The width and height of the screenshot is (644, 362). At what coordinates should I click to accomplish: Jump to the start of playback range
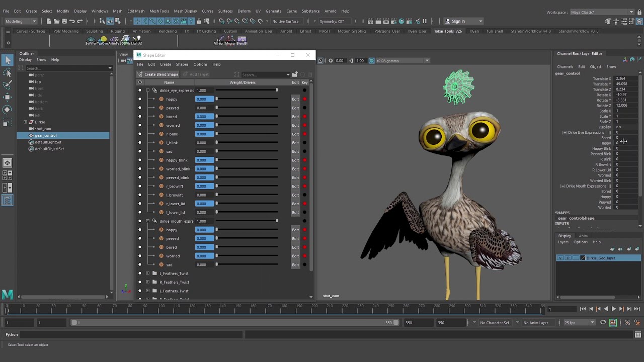(x=583, y=309)
